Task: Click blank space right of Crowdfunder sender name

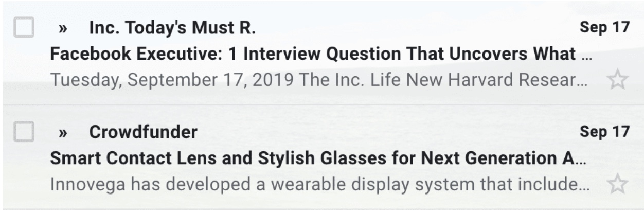Action: click(x=360, y=132)
